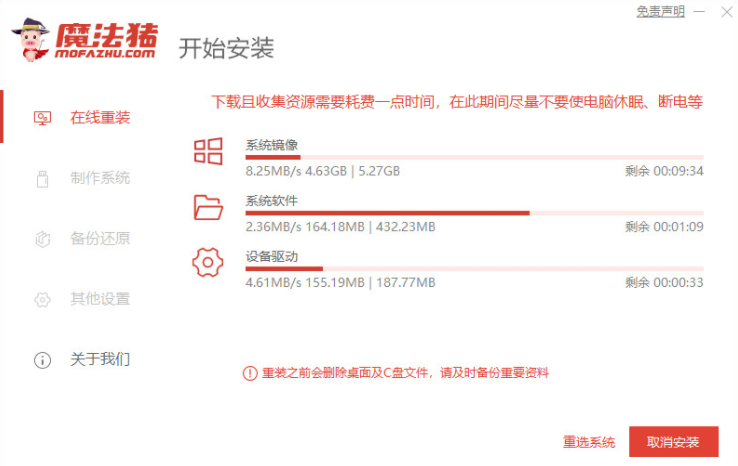Image resolution: width=738 pixels, height=466 pixels.
Task: Go to the 其他设置 sidebar tab
Action: 100,300
